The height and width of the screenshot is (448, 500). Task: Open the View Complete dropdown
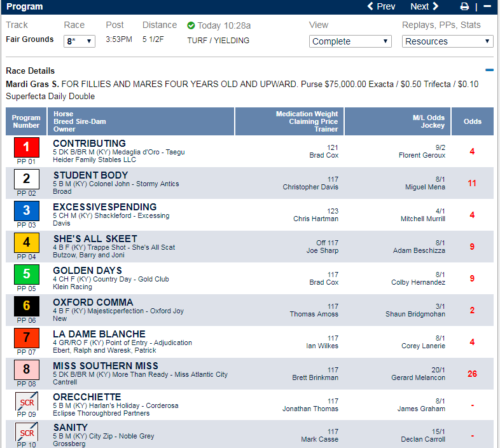coord(350,41)
